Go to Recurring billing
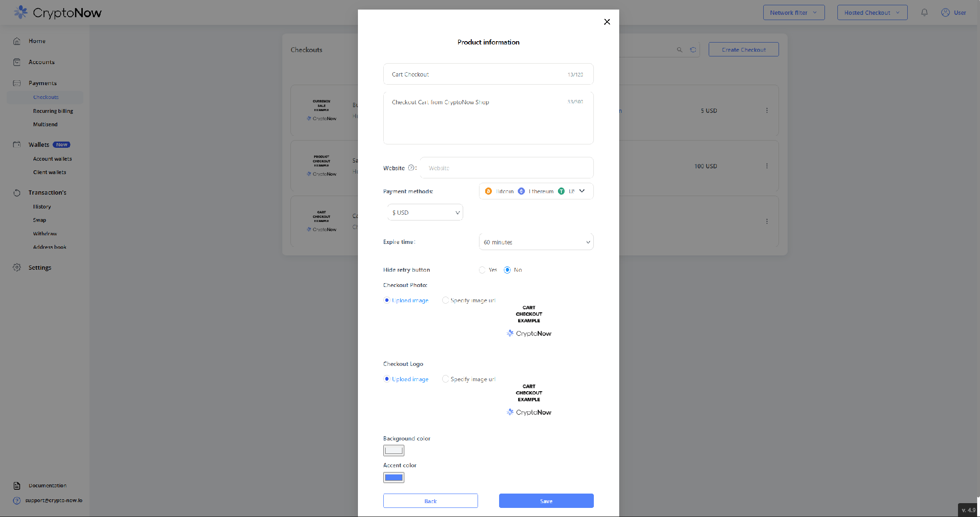 53,111
